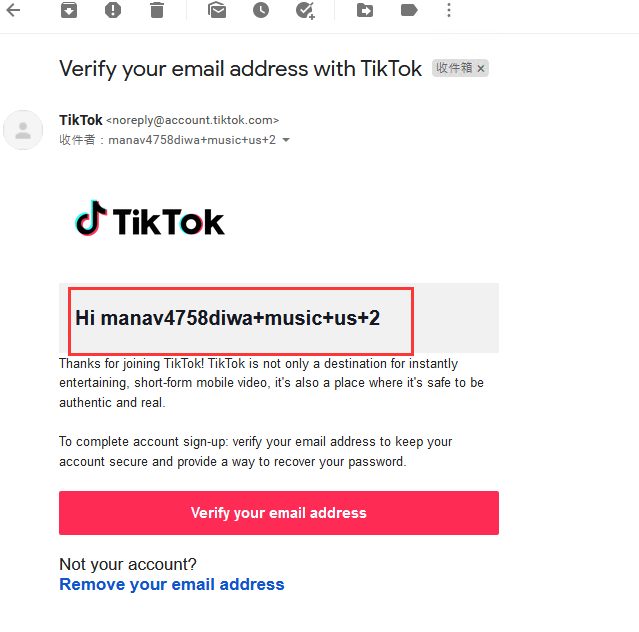Screen dimensions: 639x632
Task: Open the Remove your email address link
Action: tap(172, 584)
